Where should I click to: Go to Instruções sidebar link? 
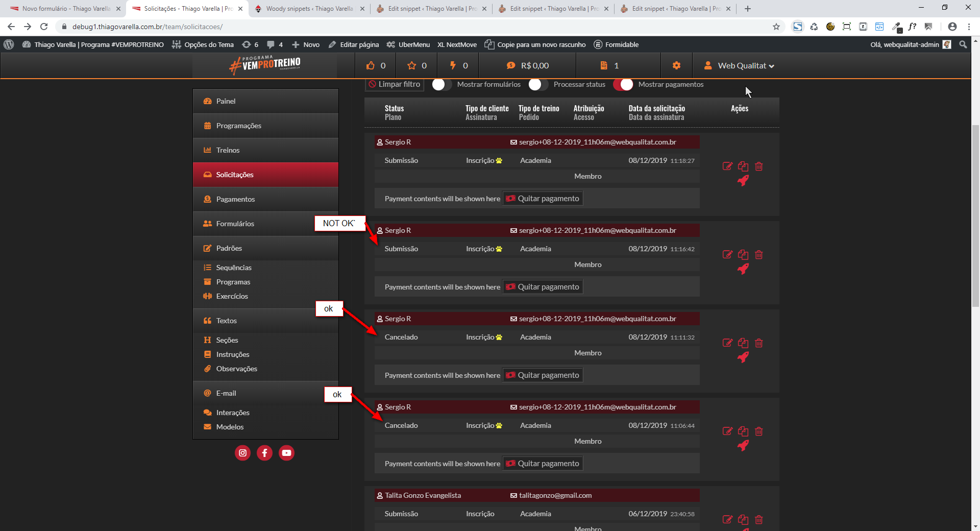pyautogui.click(x=233, y=354)
